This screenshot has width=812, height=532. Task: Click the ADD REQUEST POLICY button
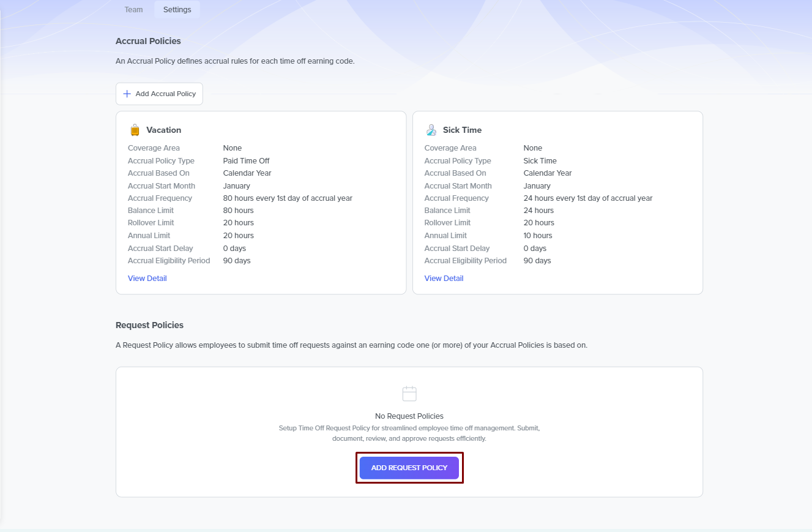tap(409, 468)
